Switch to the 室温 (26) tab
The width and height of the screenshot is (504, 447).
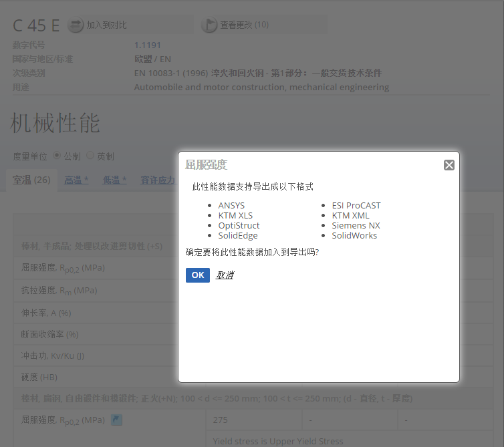point(32,180)
